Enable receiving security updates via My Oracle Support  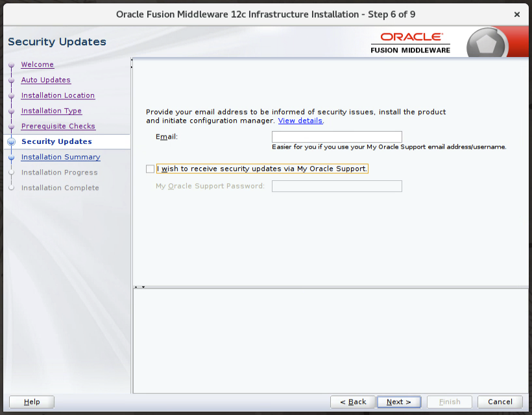[150, 169]
